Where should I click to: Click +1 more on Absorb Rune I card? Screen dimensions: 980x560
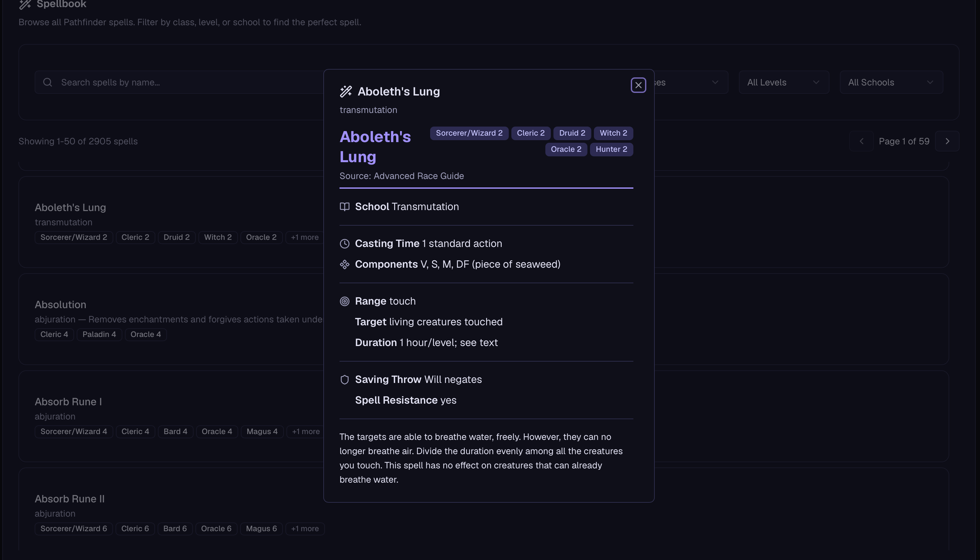tap(306, 431)
